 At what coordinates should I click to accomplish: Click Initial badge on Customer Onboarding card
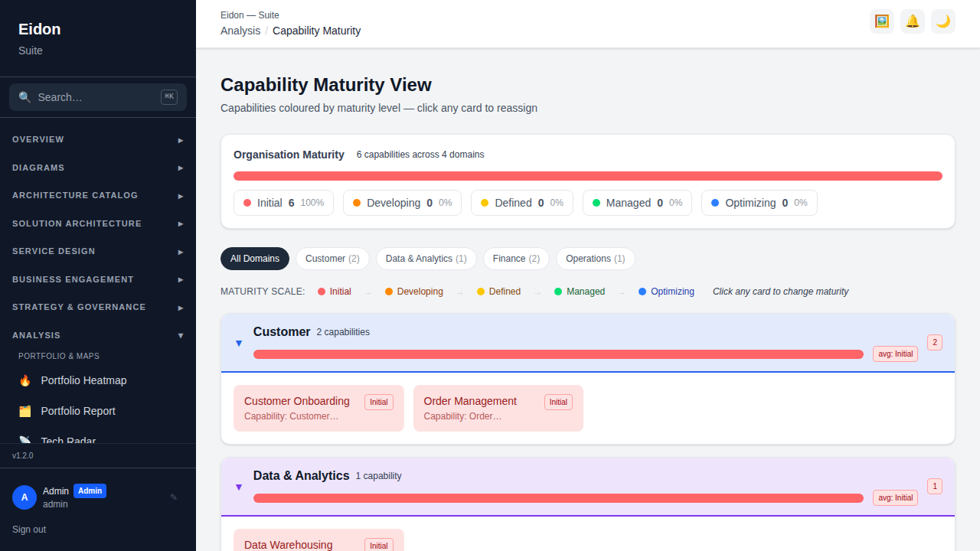(379, 402)
